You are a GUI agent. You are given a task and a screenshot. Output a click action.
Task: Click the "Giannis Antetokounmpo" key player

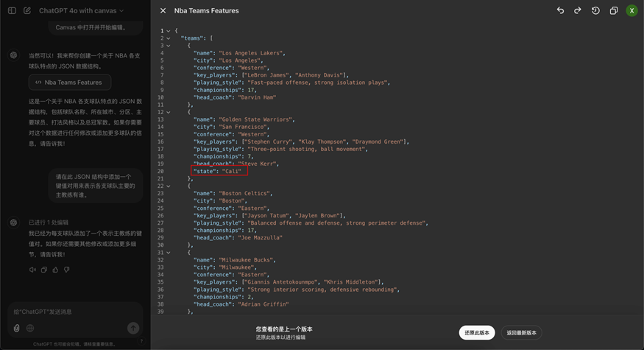(281, 282)
